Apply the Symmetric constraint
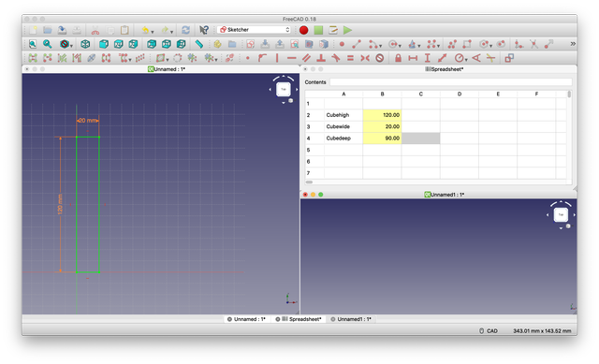 [365, 58]
